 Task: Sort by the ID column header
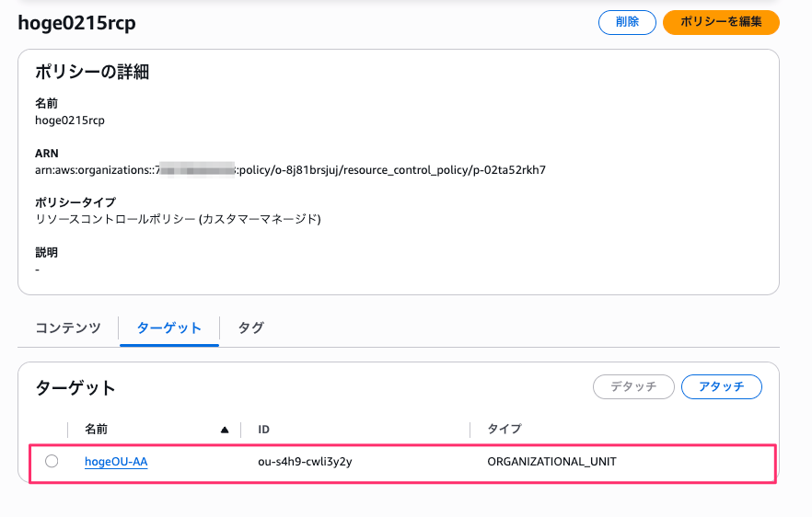point(263,430)
